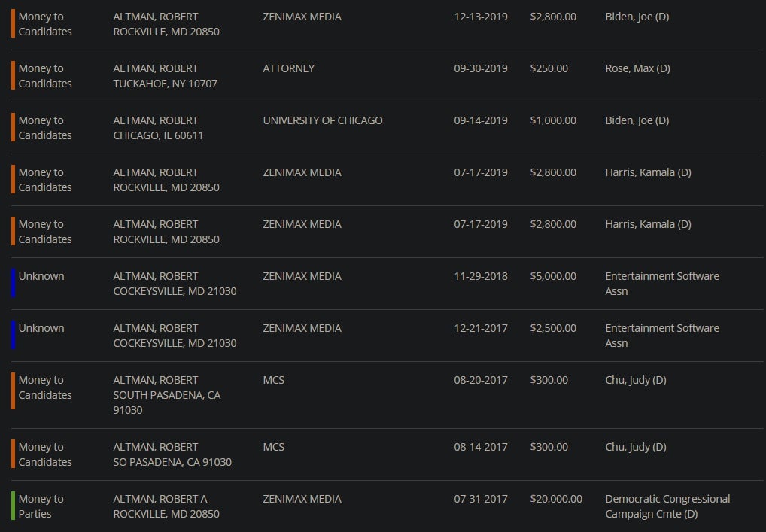Image resolution: width=766 pixels, height=532 pixels.
Task: Click the orange bar beside the Tuckahoe donor row
Action: [13, 76]
